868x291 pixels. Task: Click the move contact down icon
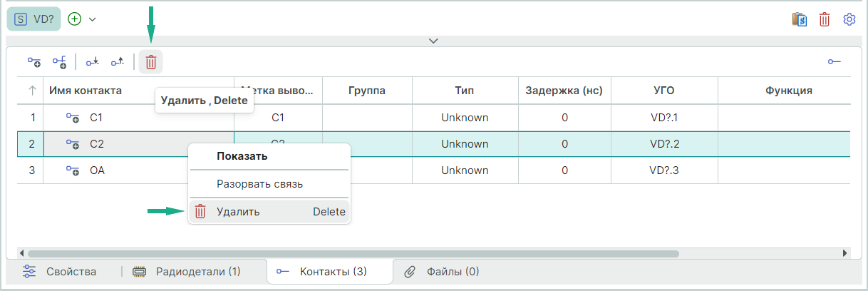point(93,62)
